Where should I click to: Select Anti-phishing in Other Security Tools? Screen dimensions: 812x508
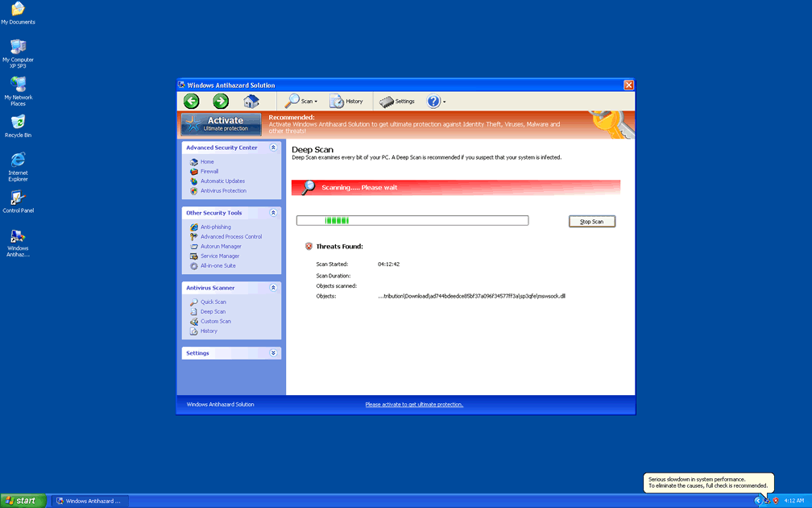point(215,227)
